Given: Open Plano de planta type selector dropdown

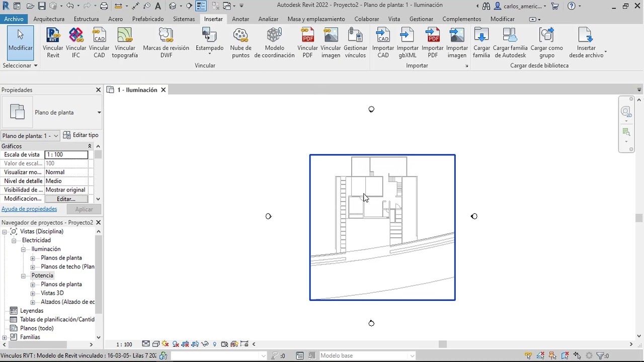Looking at the screenshot, I should pos(99,113).
